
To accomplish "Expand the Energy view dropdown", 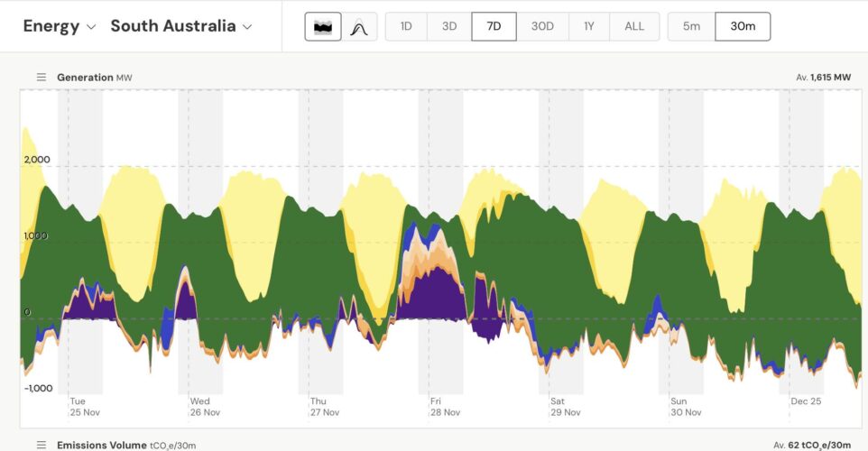I will coord(60,26).
